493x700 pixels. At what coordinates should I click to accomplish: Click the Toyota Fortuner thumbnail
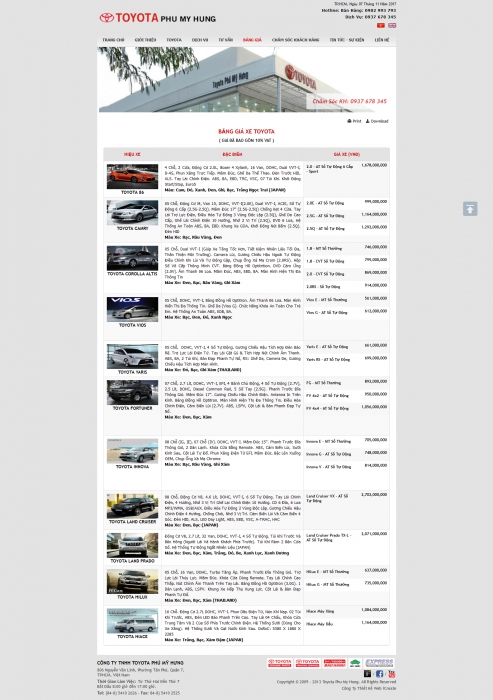[132, 392]
